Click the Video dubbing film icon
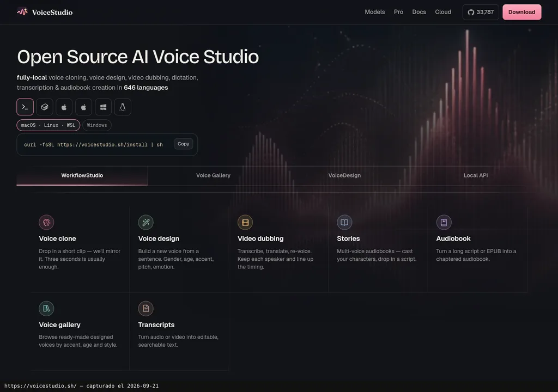 (245, 222)
